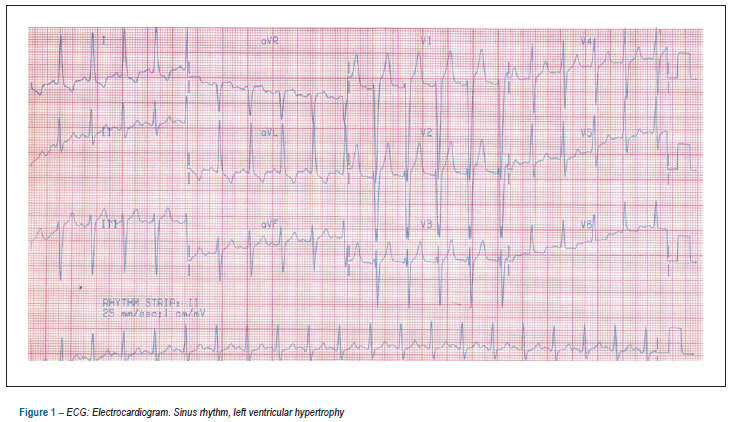
Task: Click the V6 lead label
Action: (586, 225)
